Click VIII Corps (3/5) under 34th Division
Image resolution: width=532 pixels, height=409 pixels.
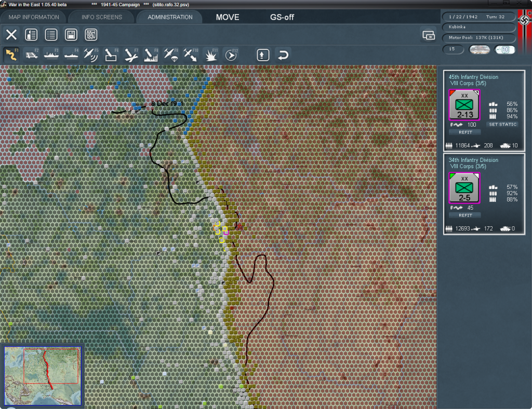(468, 167)
